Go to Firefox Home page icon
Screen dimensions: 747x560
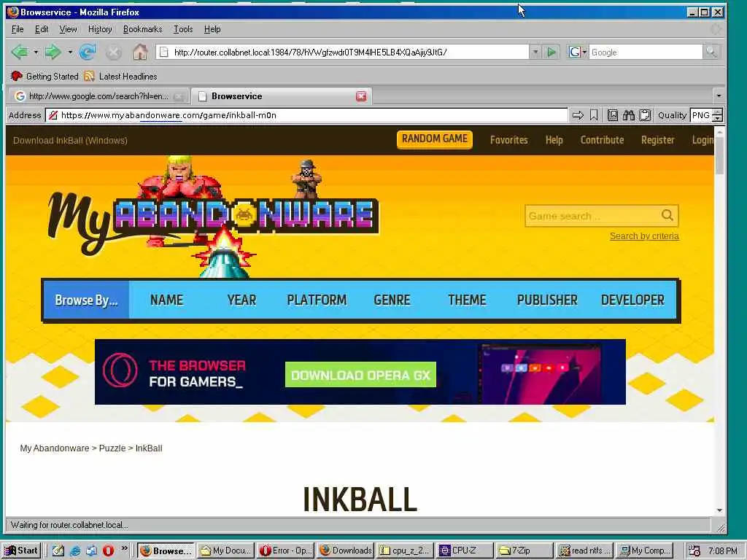(140, 52)
